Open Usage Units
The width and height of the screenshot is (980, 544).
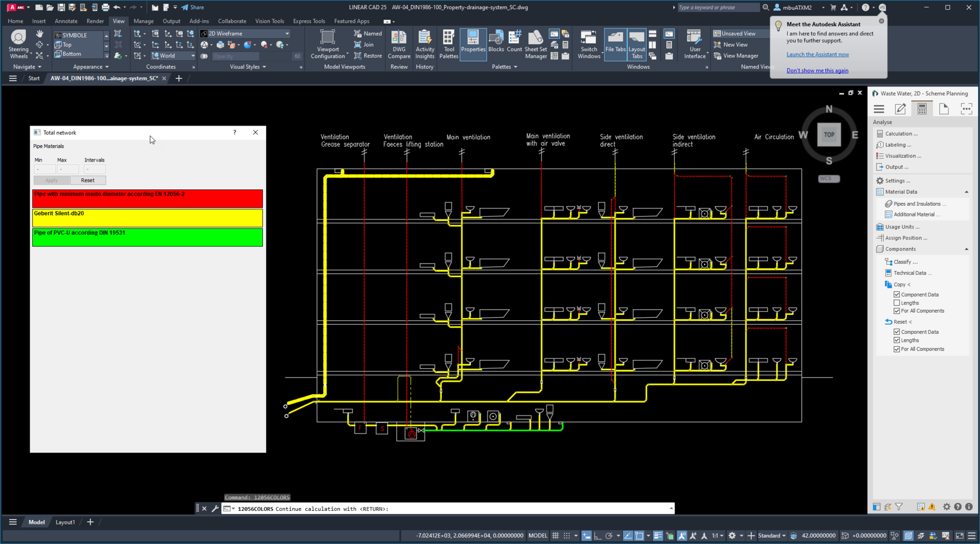tap(898, 227)
